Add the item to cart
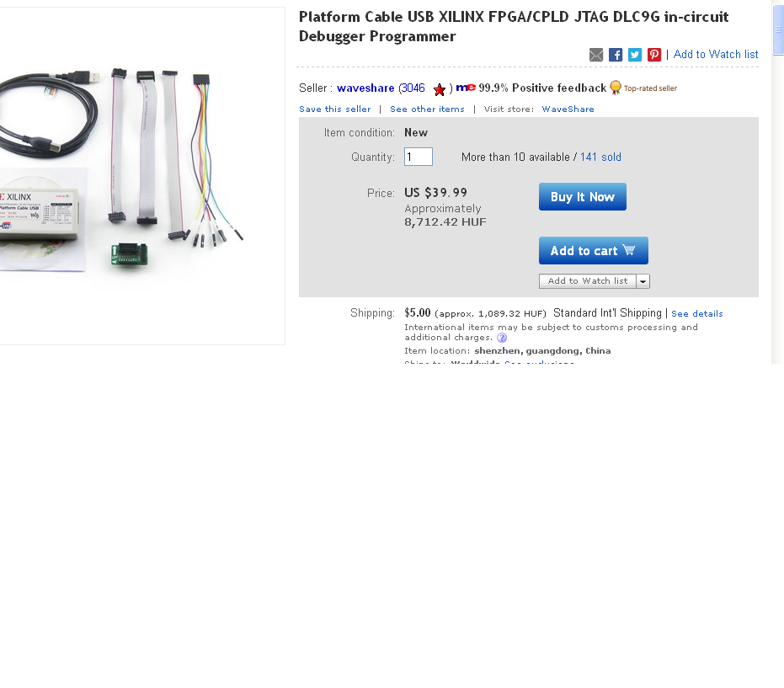The image size is (784, 688). coord(594,250)
